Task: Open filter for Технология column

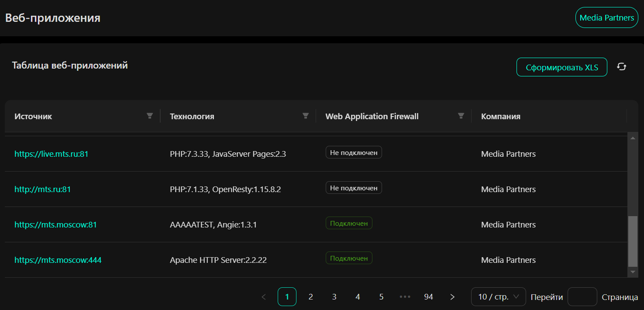Action: (306, 116)
